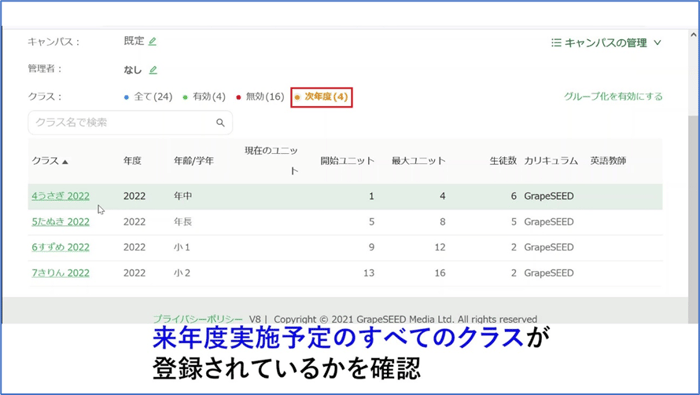Sort by 現在のユニット column header
Image resolution: width=700 pixels, height=395 pixels.
271,161
